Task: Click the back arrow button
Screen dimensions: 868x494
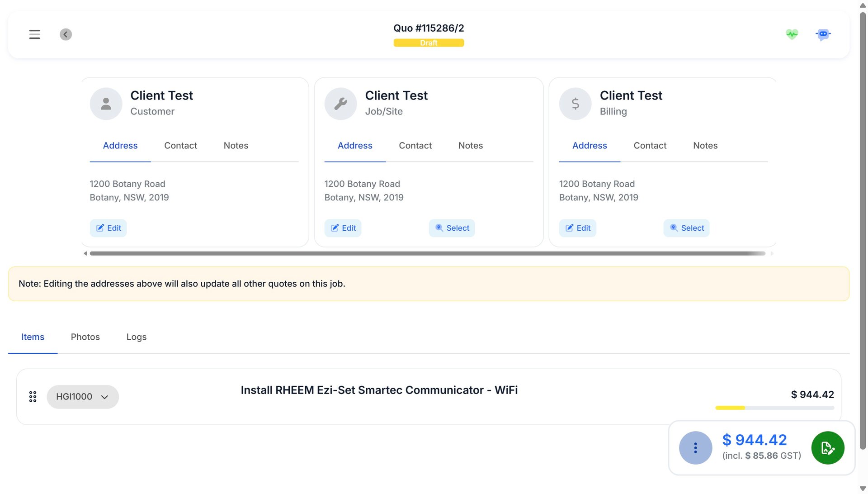Action: [66, 34]
